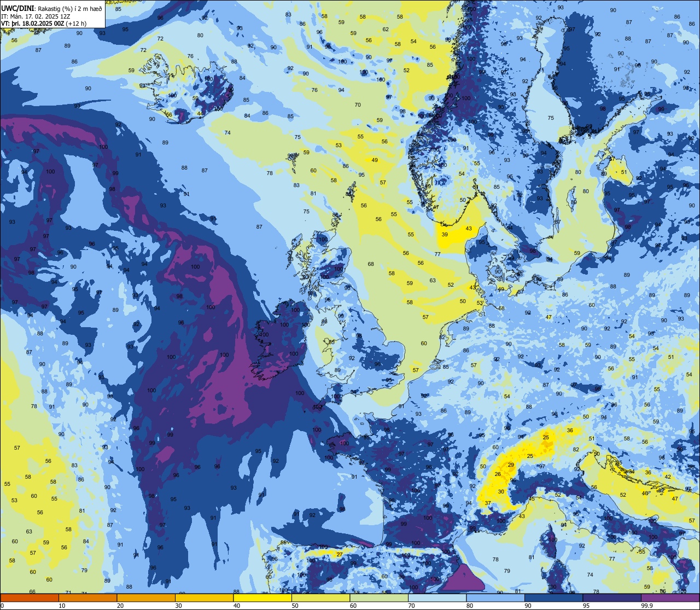Click the indigo 95–99.9 legend swatch
This screenshot has height=610, width=700.
612,597
